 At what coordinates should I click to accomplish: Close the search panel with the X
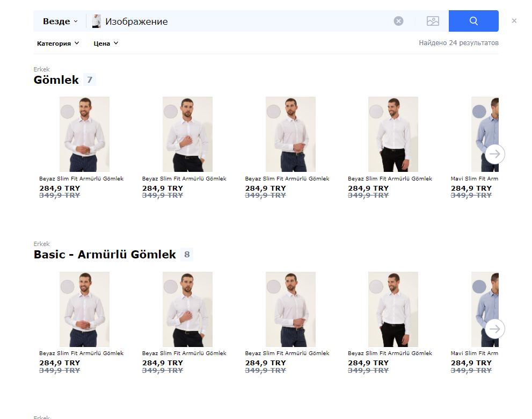pyautogui.click(x=514, y=21)
